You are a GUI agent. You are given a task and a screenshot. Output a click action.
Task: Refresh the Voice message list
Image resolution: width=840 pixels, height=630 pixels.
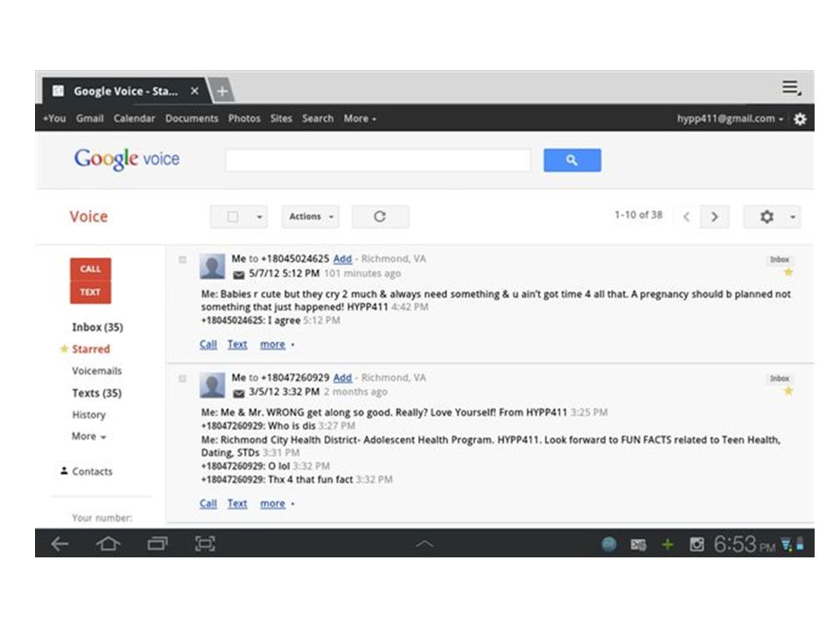(x=380, y=216)
